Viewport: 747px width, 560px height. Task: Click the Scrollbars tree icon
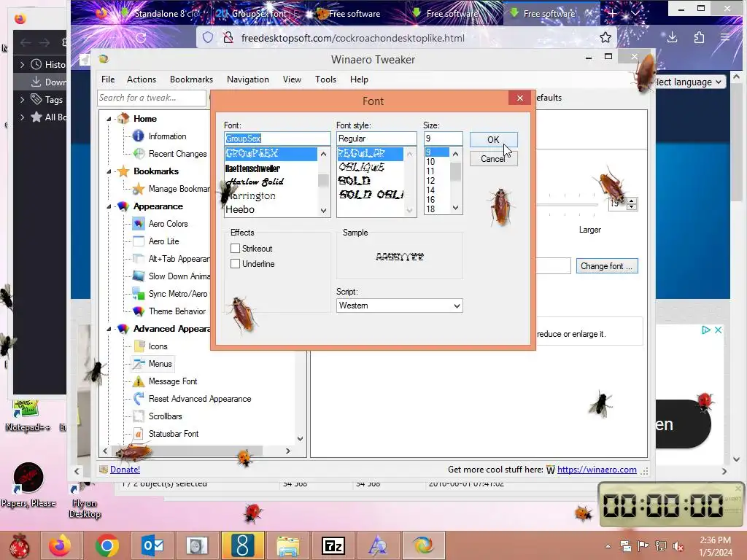click(x=139, y=416)
